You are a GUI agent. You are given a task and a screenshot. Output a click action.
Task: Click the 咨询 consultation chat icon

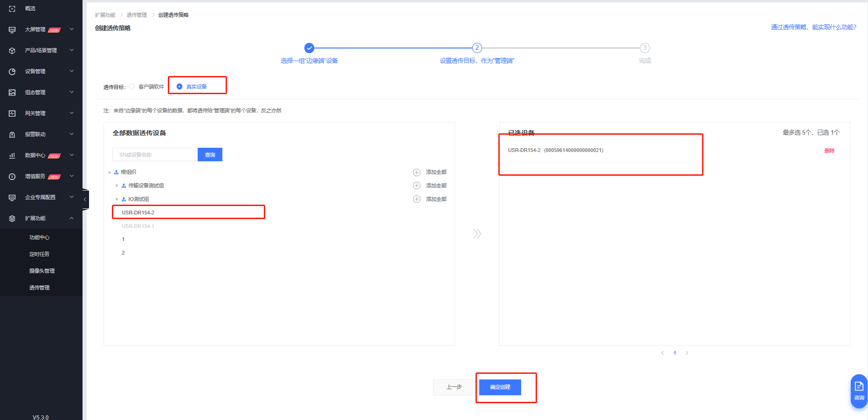[x=859, y=391]
